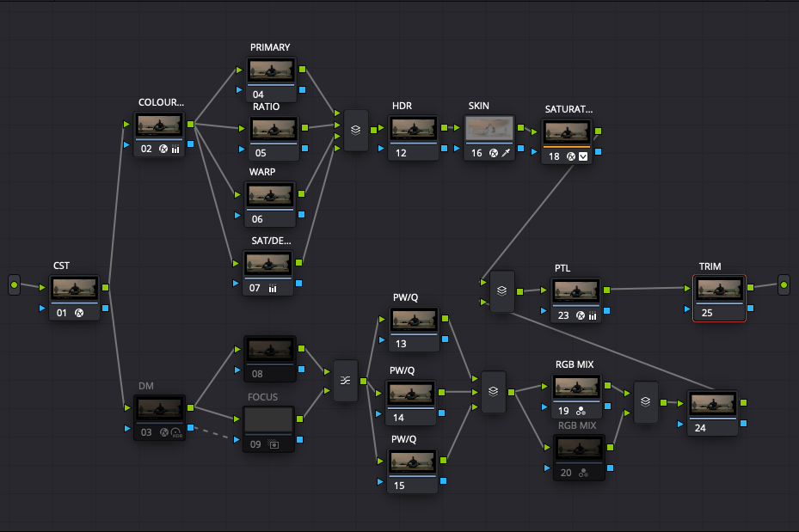Click the node graph output on right
The height and width of the screenshot is (532, 799).
[784, 284]
